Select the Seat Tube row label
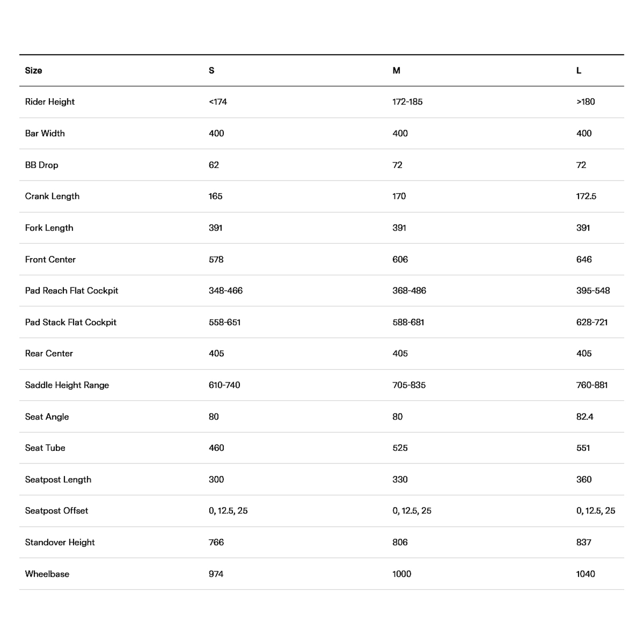Screen dimensions: 644x644 point(45,448)
